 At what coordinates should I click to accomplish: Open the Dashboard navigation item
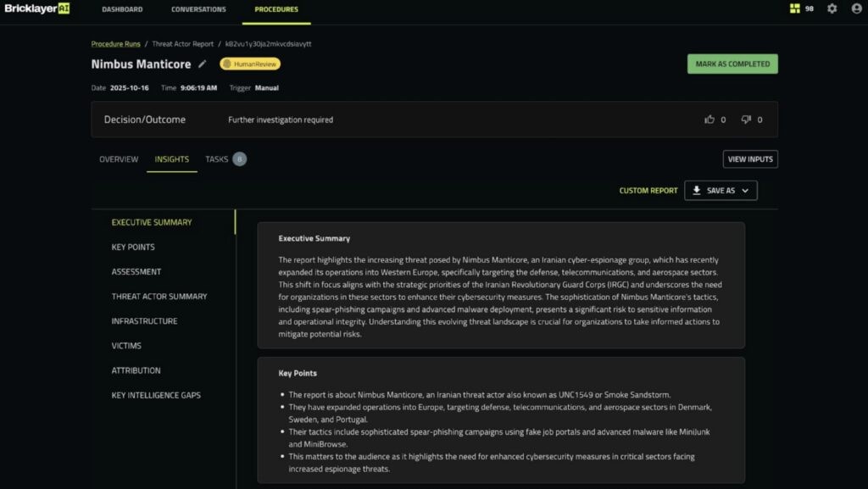click(122, 9)
